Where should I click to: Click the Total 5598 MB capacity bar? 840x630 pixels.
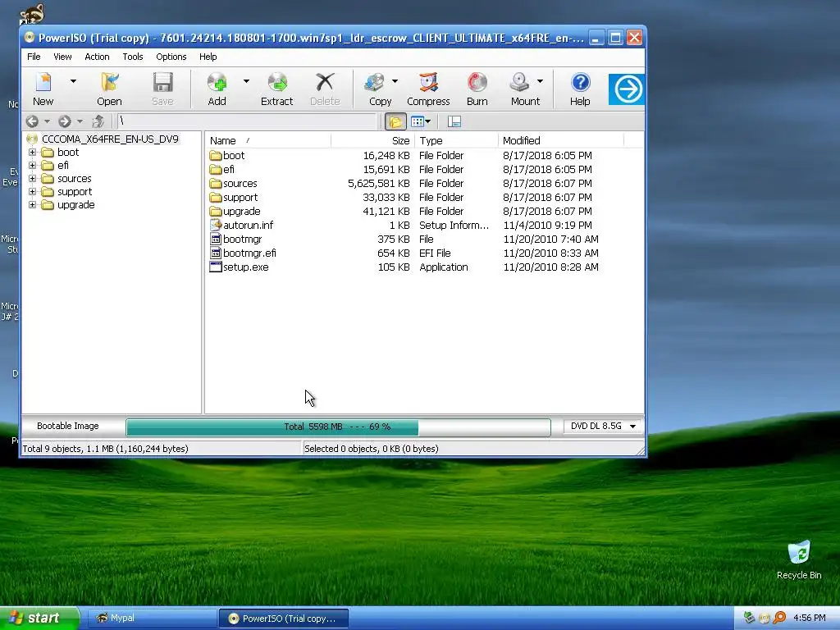click(338, 427)
